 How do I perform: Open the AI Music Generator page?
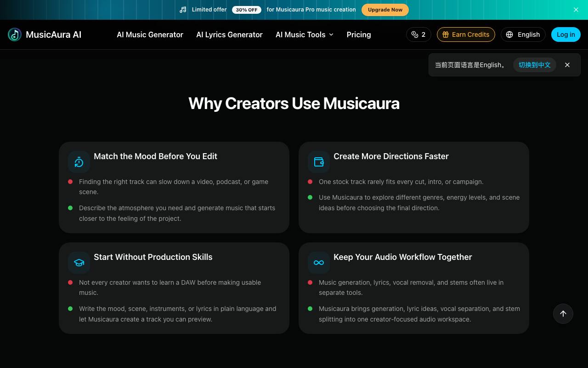[x=150, y=34]
